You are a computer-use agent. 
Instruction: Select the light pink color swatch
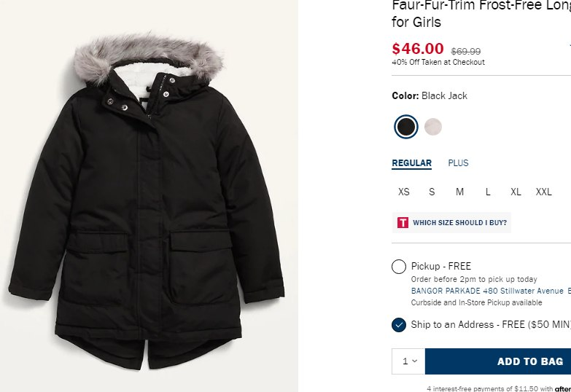tap(433, 127)
